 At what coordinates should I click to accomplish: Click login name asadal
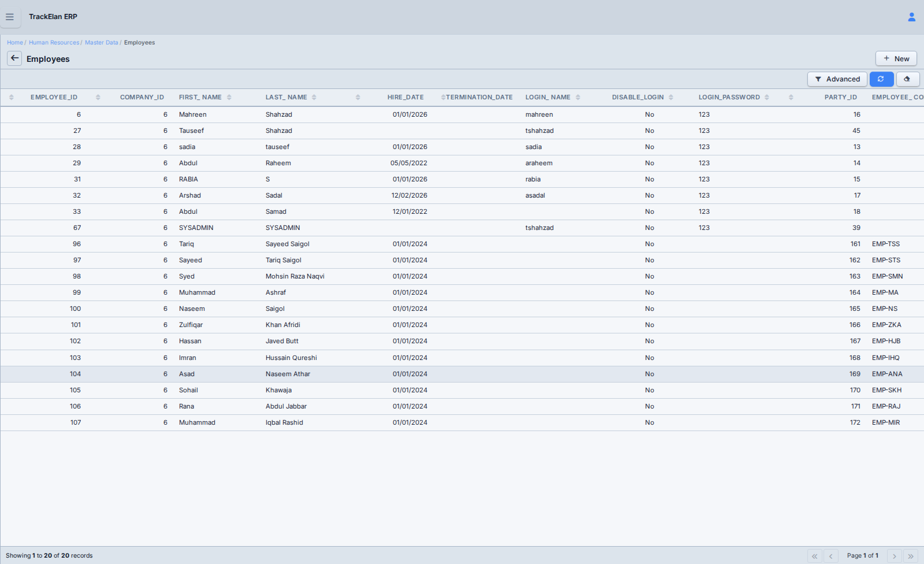pyautogui.click(x=535, y=195)
